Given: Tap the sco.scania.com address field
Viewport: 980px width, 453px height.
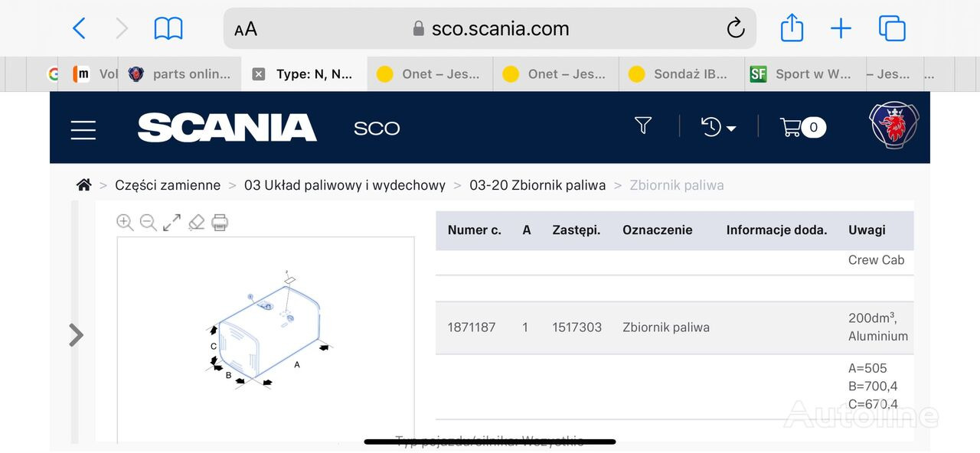Looking at the screenshot, I should (x=490, y=29).
